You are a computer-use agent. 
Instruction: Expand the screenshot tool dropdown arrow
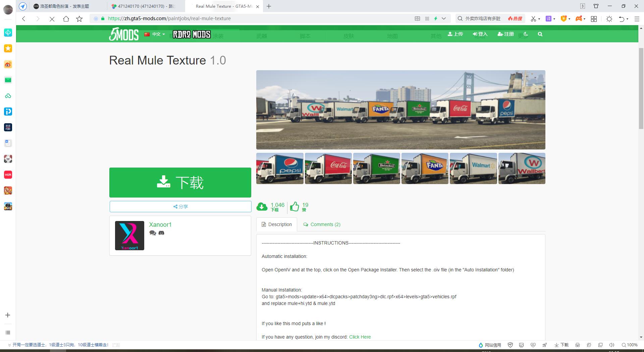coord(539,19)
